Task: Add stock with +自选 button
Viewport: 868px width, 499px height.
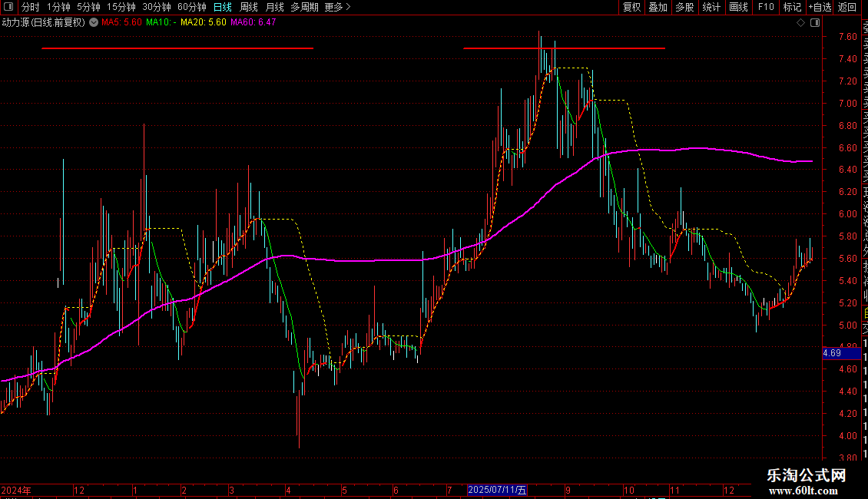Action: coord(820,7)
